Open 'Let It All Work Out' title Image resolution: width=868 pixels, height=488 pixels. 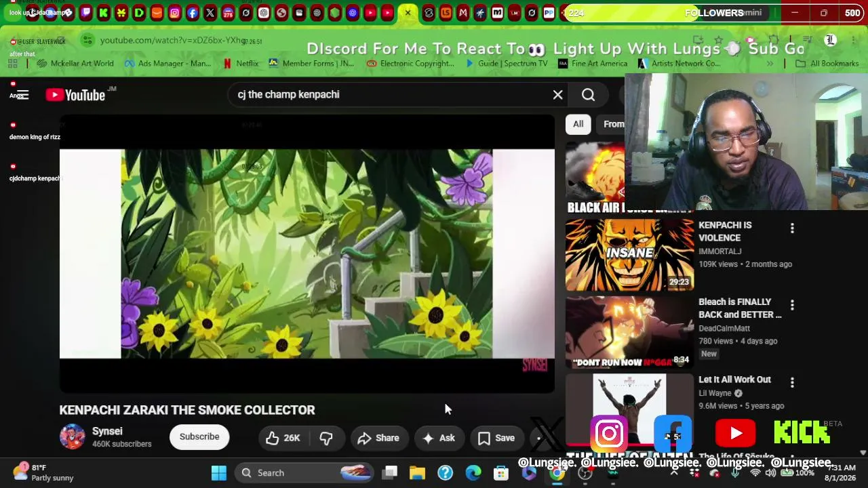734,380
